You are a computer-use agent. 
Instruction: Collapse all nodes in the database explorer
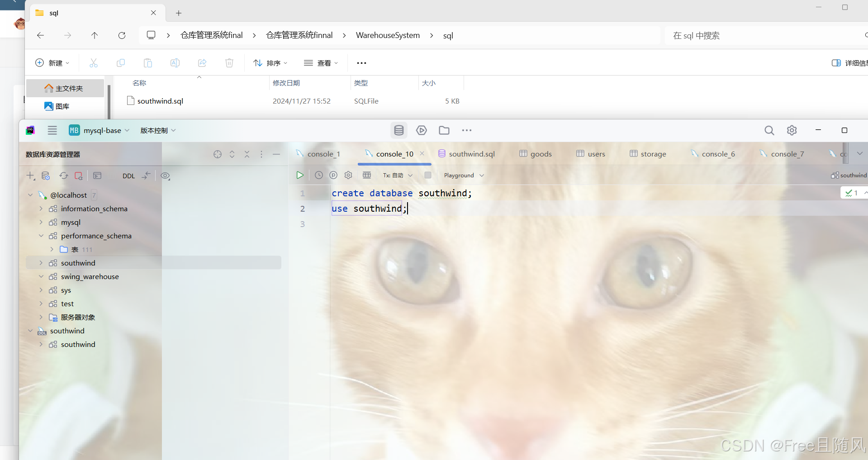247,154
